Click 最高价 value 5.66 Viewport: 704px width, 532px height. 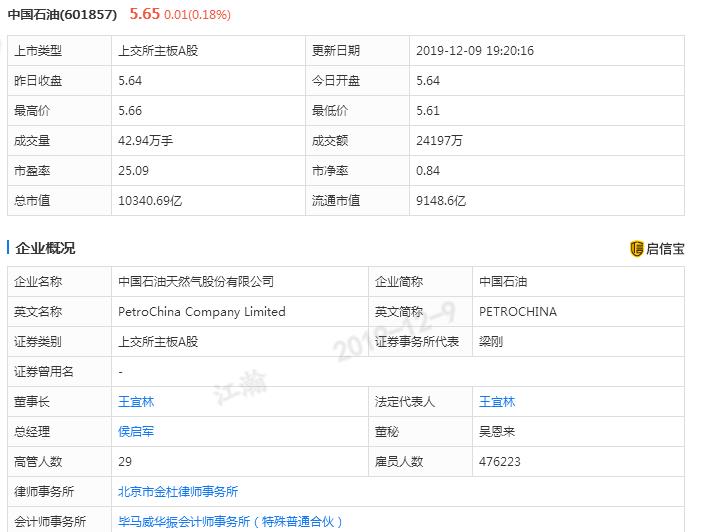pos(130,110)
